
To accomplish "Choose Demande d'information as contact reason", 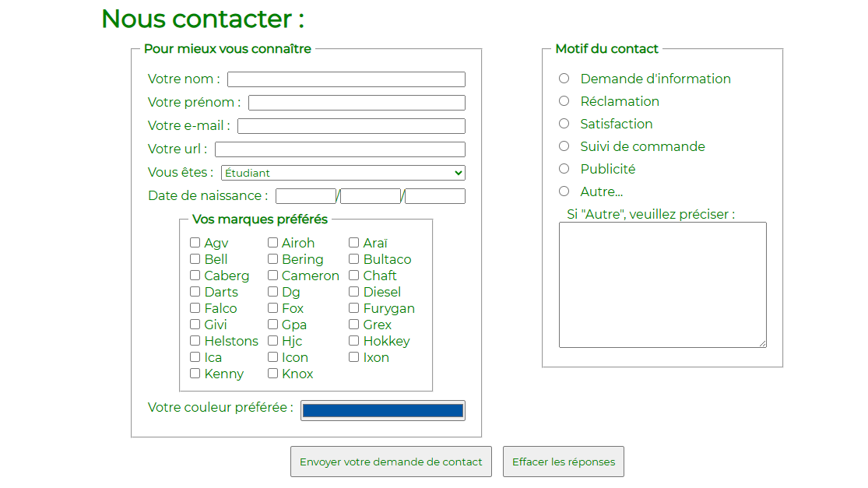I will coord(564,78).
